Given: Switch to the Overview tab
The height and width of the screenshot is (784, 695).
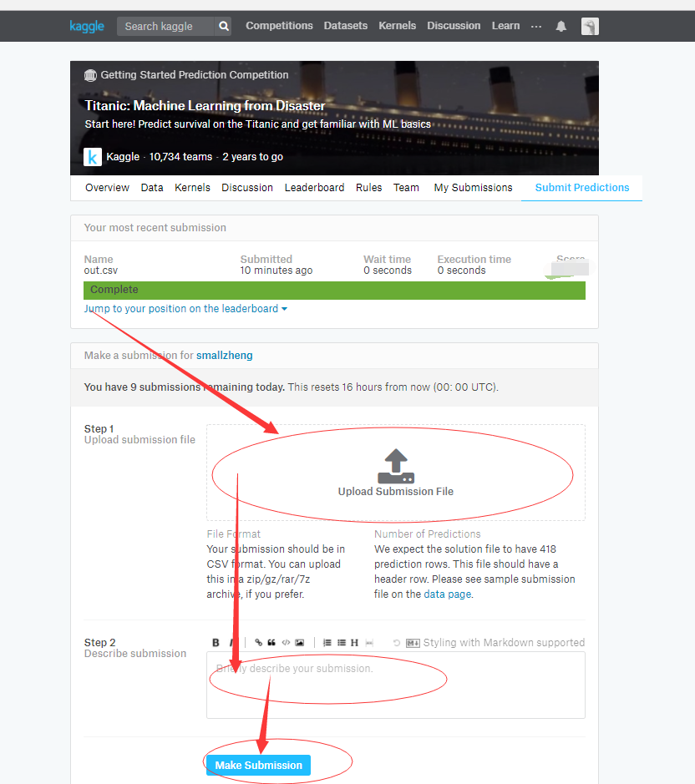Looking at the screenshot, I should 107,188.
